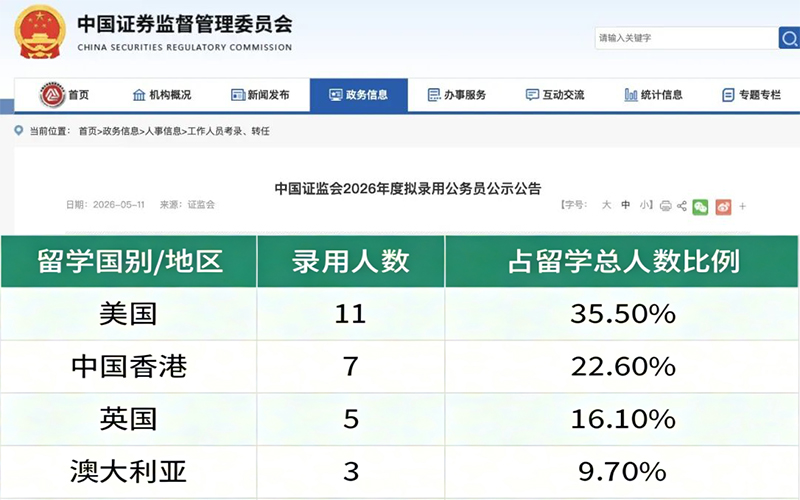Click the 留学国别/地区 column header
Image resolution: width=800 pixels, height=500 pixels.
pos(129,261)
